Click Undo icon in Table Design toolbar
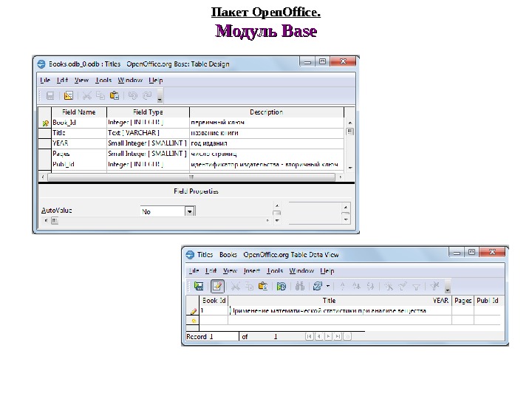532x399 pixels. 133,95
